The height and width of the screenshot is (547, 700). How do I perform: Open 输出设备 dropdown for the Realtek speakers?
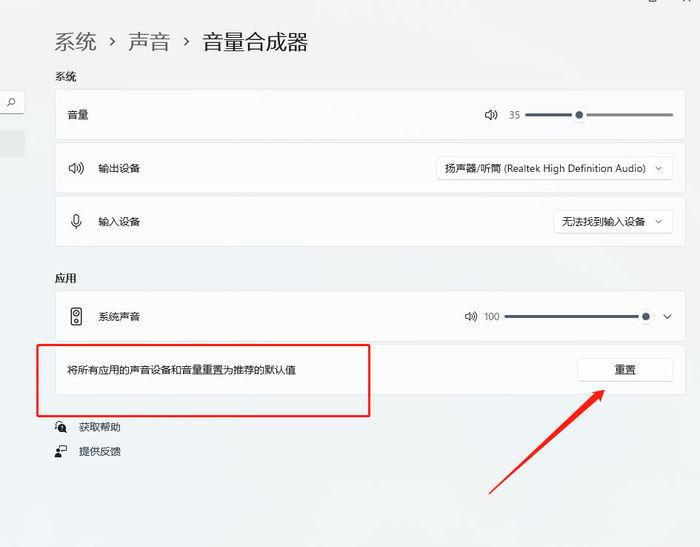[x=554, y=168]
